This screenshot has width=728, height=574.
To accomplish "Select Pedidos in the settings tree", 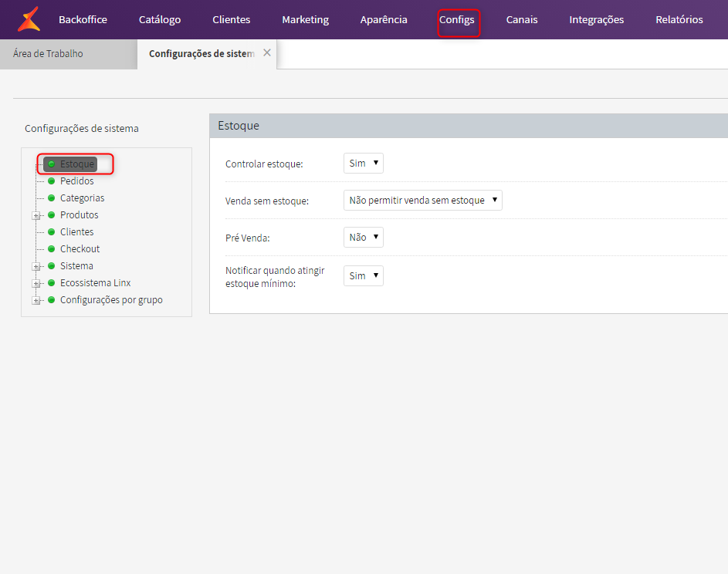I will 77,181.
